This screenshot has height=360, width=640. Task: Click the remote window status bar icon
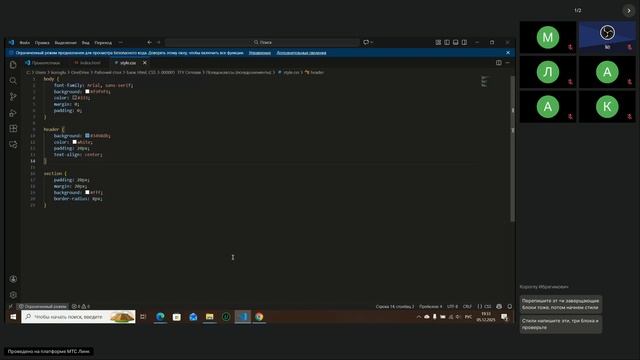pos(11,306)
